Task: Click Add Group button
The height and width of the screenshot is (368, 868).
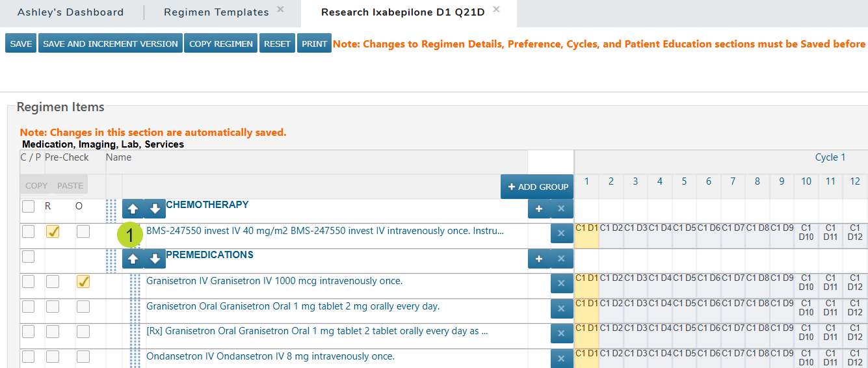Action: point(537,187)
